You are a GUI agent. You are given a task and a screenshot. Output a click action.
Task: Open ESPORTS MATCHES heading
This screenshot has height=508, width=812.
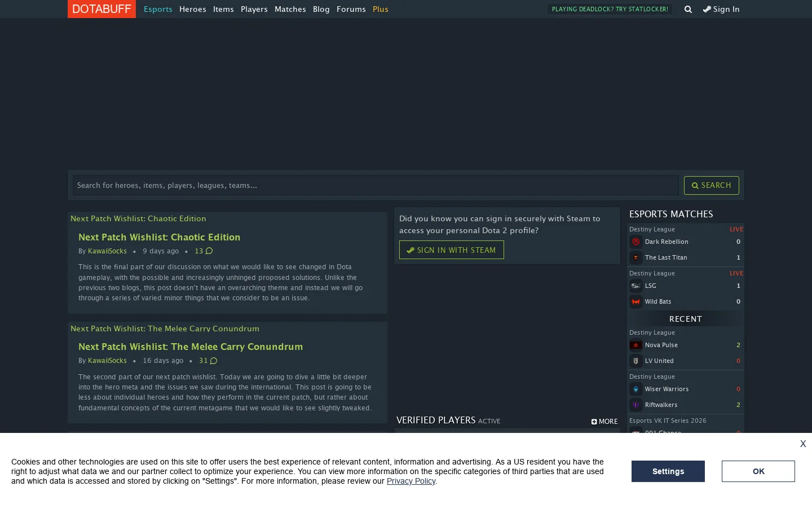pos(671,214)
